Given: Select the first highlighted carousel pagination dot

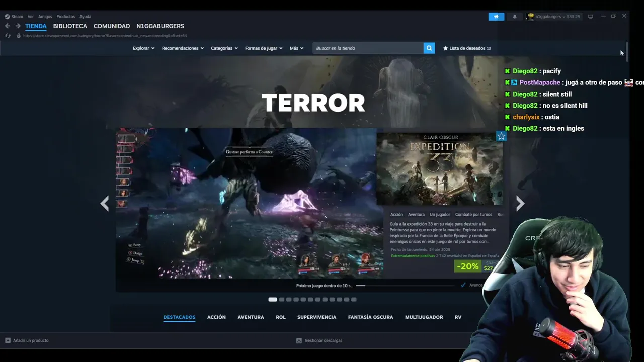Looking at the screenshot, I should [x=273, y=299].
